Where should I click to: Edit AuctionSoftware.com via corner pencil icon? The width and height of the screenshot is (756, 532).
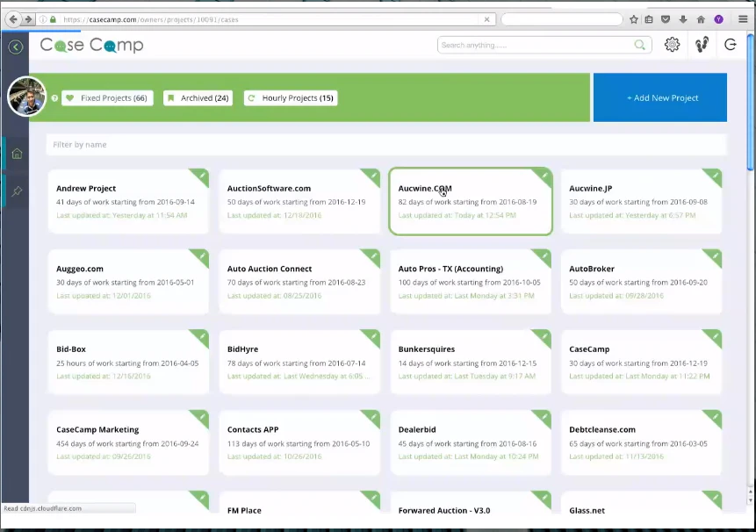pos(374,176)
